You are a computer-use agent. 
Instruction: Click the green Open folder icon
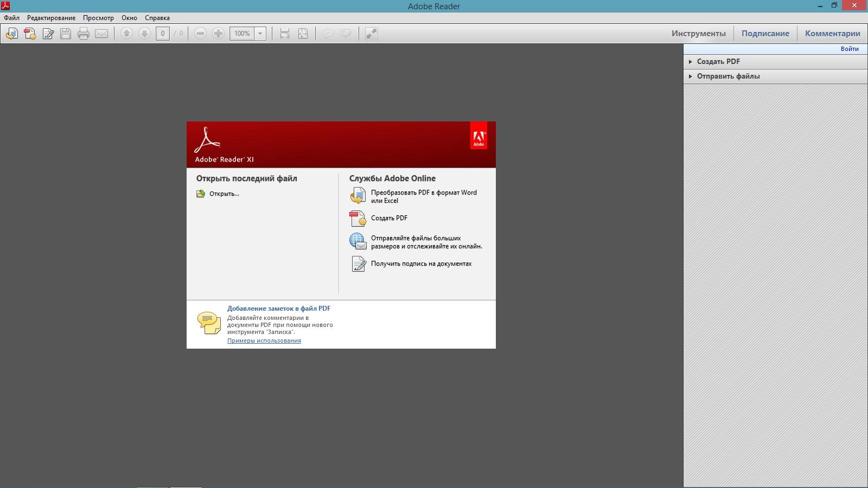pyautogui.click(x=201, y=194)
